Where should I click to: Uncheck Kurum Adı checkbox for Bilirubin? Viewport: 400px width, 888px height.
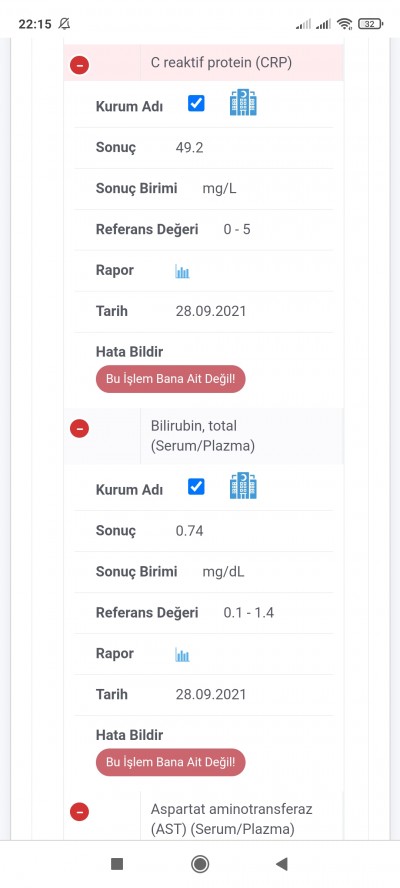(196, 486)
